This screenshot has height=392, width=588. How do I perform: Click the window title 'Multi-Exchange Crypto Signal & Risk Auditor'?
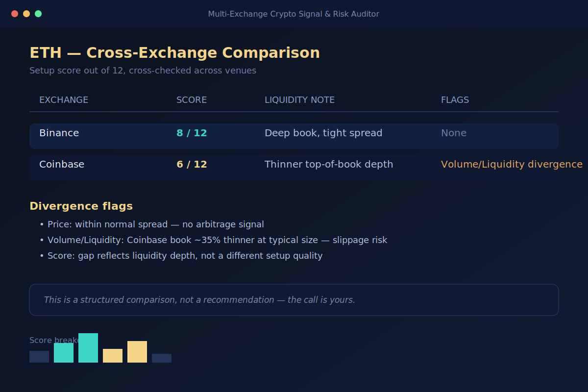(294, 14)
